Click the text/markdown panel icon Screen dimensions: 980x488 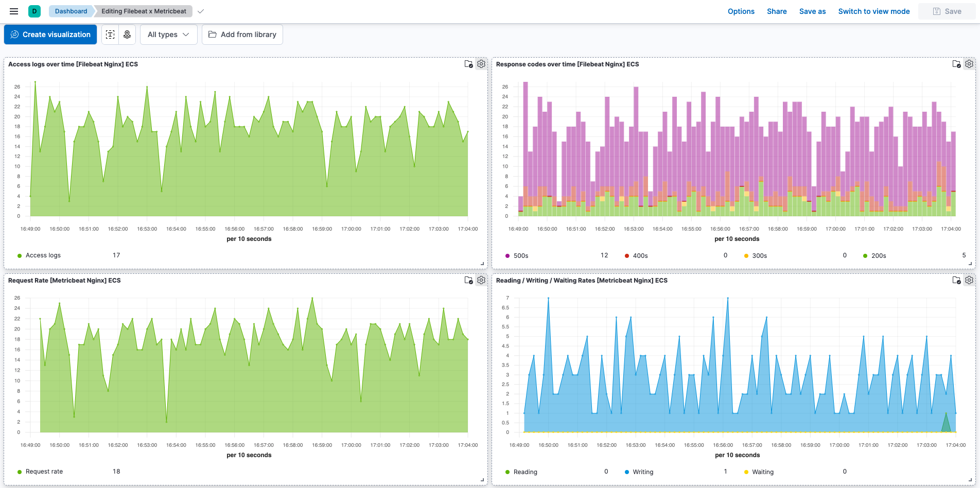(110, 34)
